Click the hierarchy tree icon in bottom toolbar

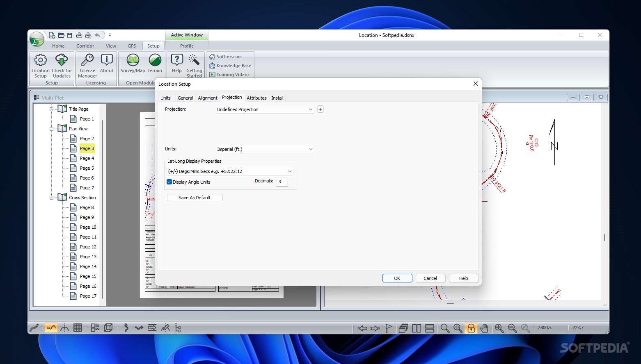(178, 328)
